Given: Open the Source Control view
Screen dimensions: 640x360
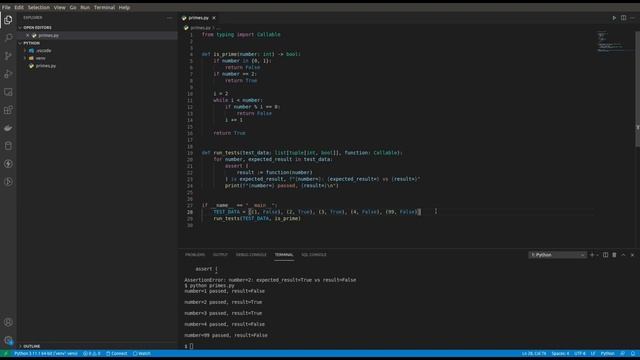Looking at the screenshot, I should click(x=8, y=56).
